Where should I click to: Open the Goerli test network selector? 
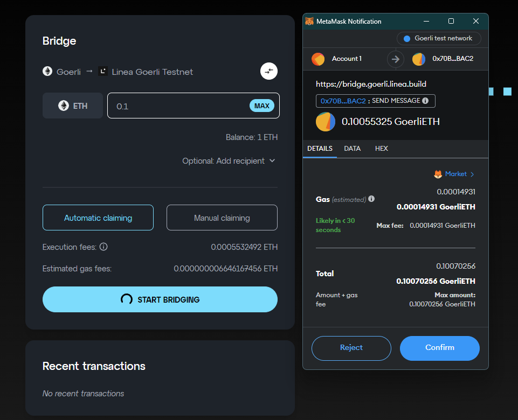439,39
